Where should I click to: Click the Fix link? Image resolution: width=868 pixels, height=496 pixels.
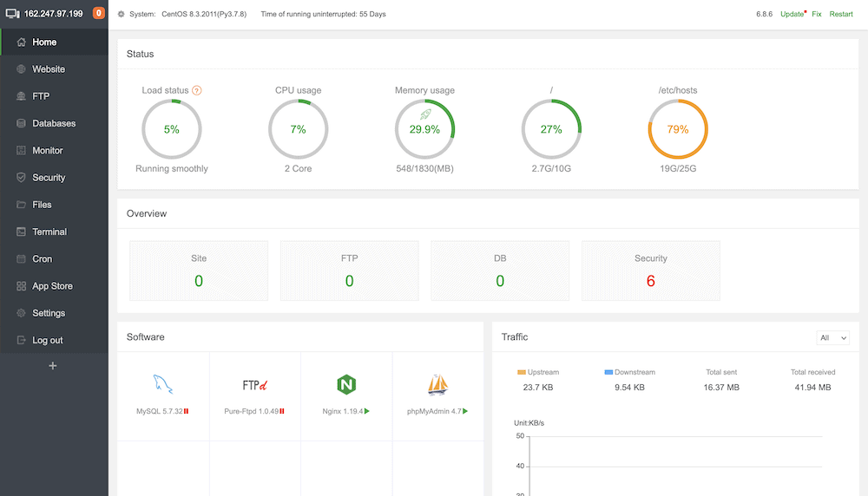coord(817,14)
